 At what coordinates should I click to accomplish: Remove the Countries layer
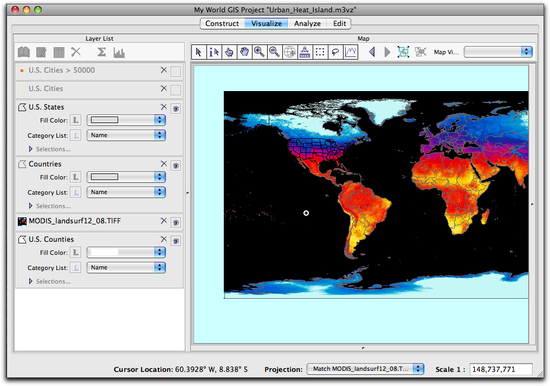pyautogui.click(x=164, y=164)
